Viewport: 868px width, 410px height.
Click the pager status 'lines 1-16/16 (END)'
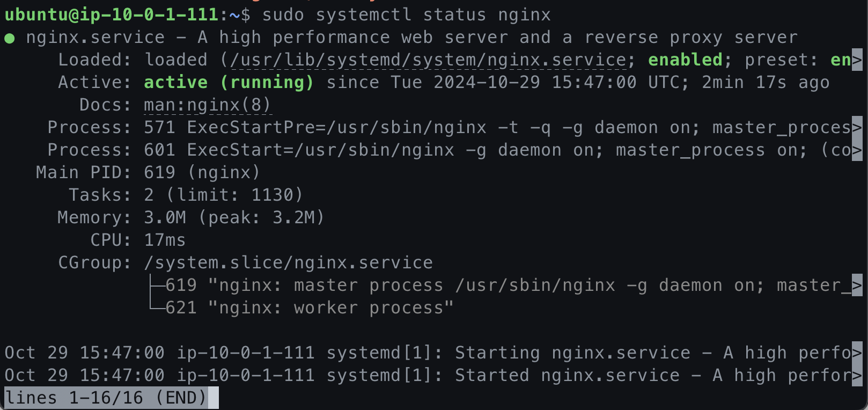[106, 398]
